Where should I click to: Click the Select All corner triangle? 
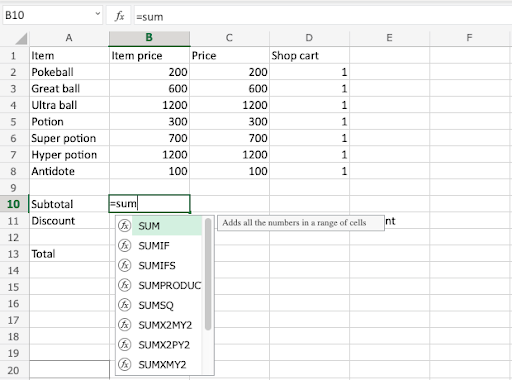21,39
